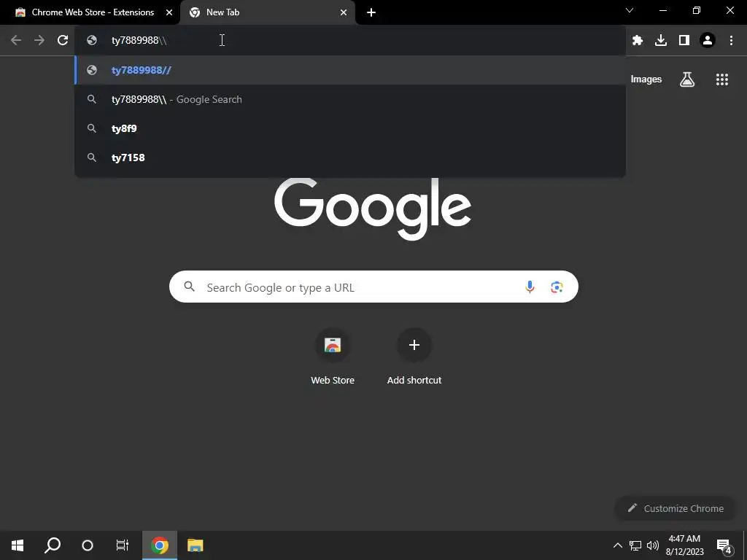Open the Extensions puzzle icon

click(638, 40)
